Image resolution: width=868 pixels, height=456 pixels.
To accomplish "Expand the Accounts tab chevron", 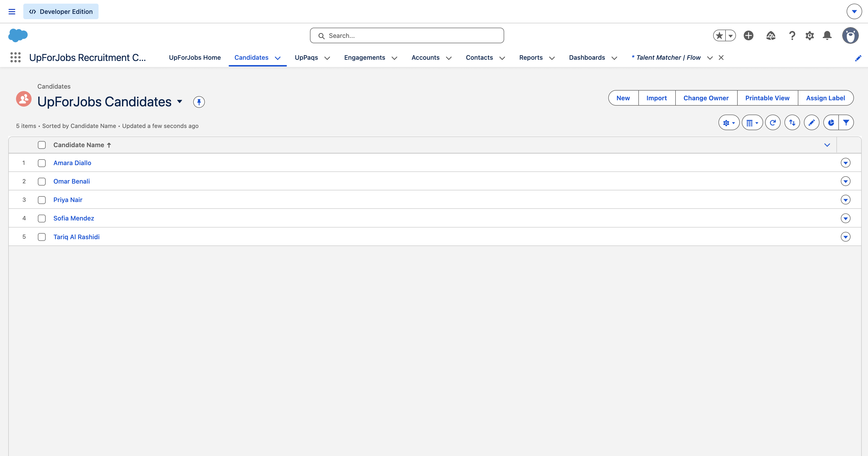I will tap(449, 58).
